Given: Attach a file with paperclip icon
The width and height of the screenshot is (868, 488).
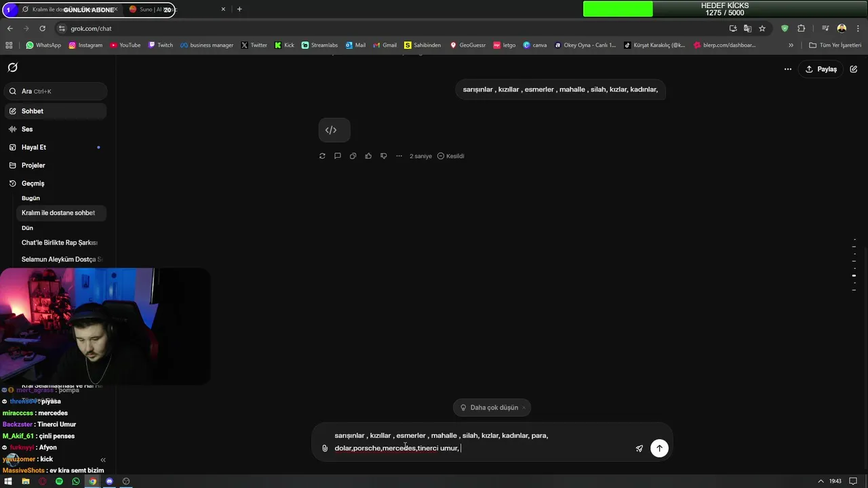Looking at the screenshot, I should 325,448.
